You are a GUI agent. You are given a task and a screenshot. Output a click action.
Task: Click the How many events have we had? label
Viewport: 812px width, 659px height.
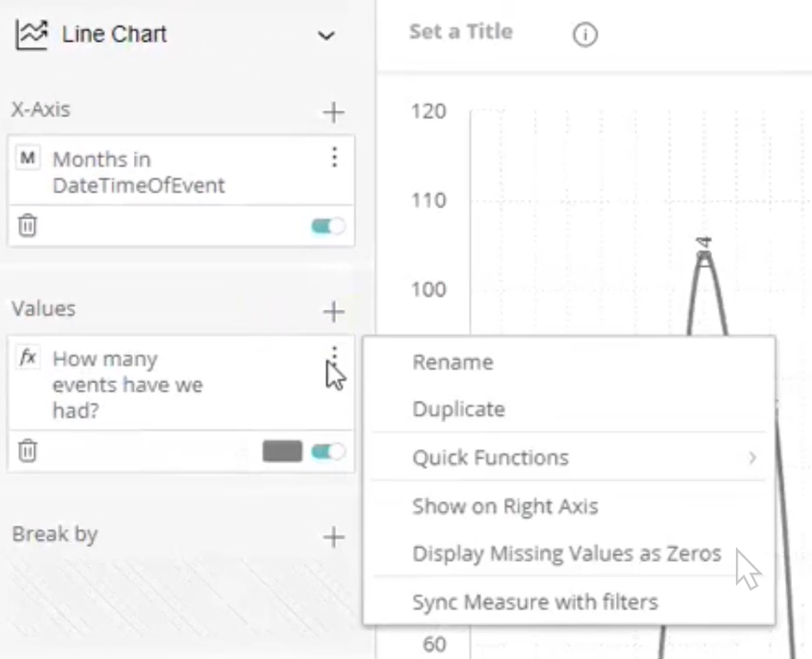pos(128,385)
